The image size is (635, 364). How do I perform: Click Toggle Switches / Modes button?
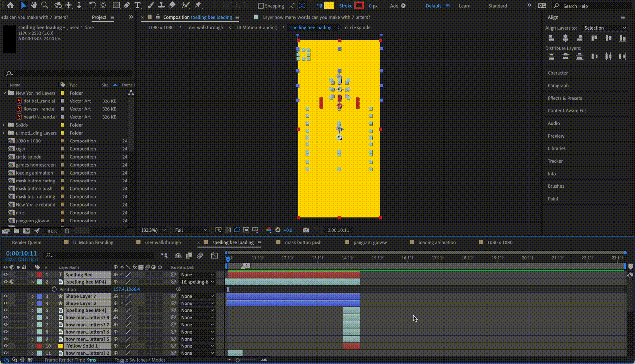point(140,360)
